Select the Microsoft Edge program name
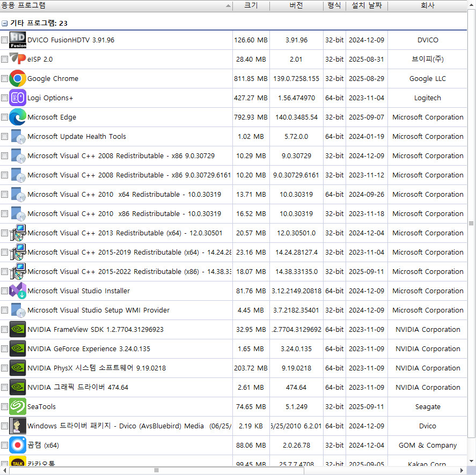 (52, 117)
